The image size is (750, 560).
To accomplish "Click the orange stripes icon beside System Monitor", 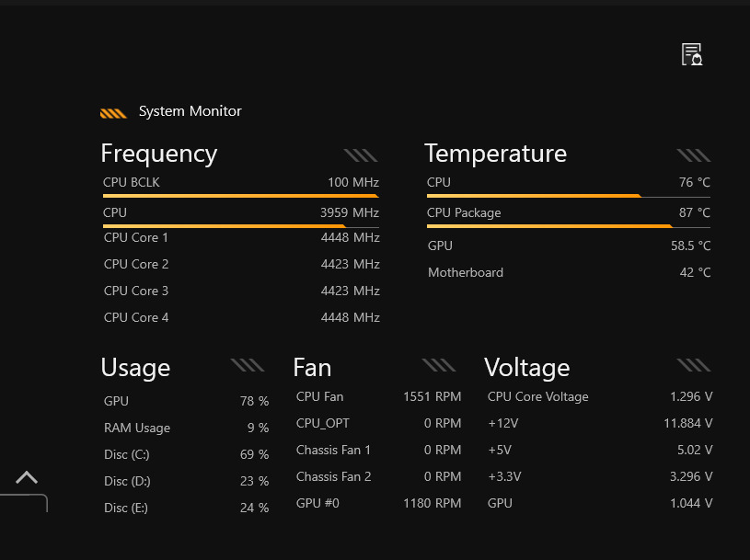I will pos(113,113).
